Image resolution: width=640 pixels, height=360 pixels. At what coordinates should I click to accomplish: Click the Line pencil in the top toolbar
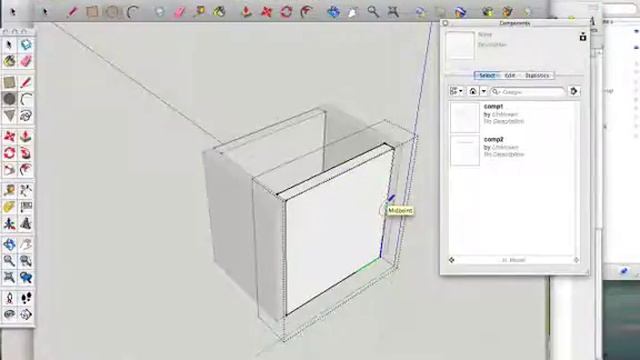pyautogui.click(x=72, y=12)
